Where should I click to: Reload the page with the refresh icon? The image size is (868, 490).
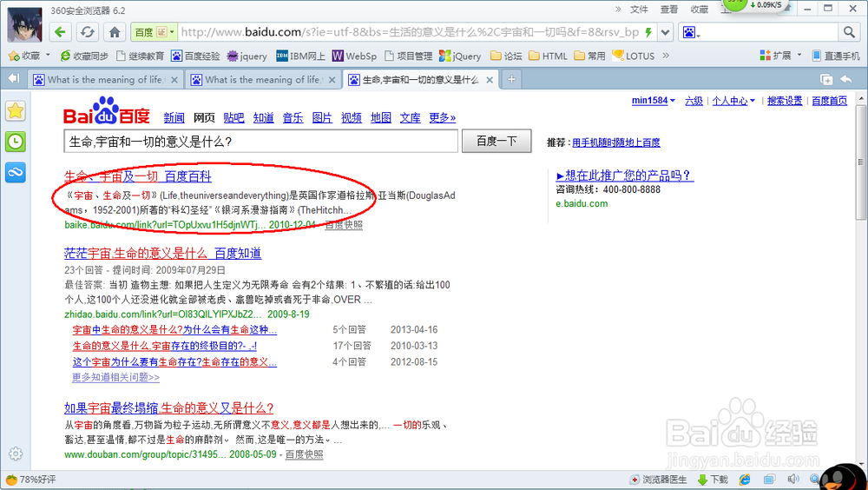click(x=88, y=32)
